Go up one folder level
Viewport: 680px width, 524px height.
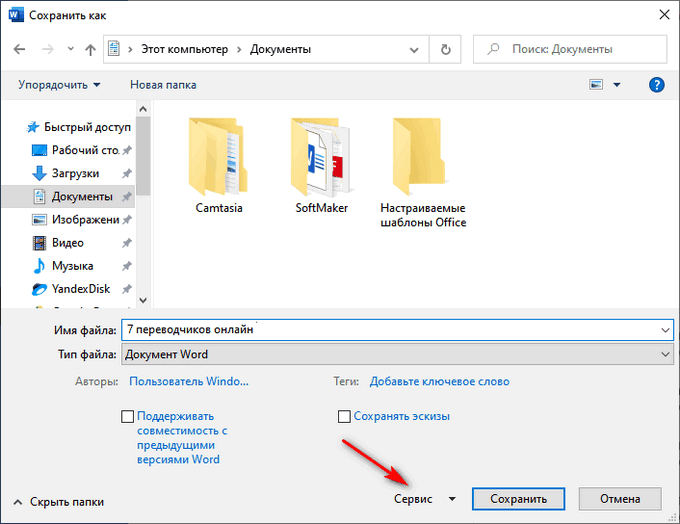[90, 49]
